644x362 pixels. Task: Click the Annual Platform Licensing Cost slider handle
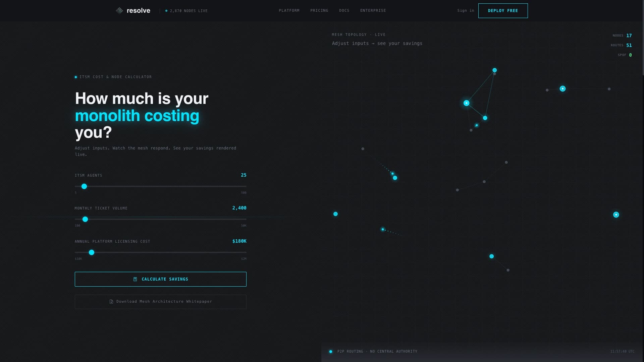(x=92, y=252)
